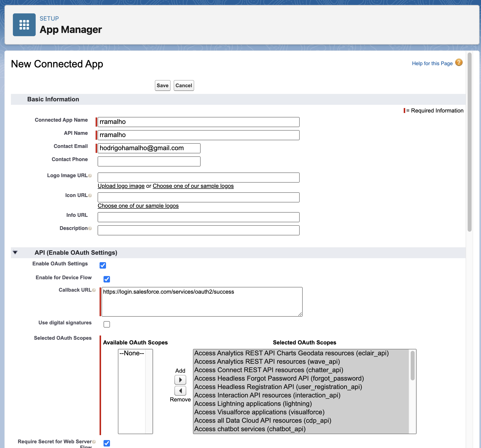This screenshot has height=448, width=481.
Task: Click the Save button
Action: (x=162, y=85)
